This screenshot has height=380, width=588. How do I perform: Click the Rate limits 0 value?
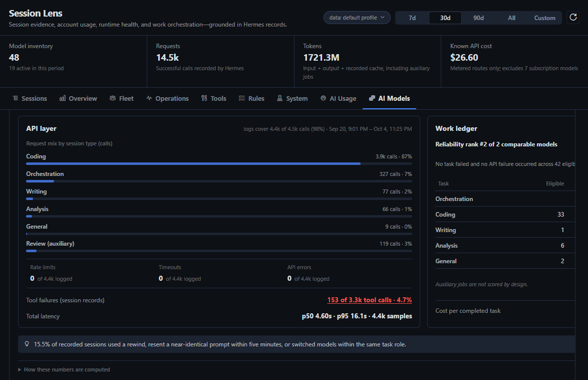point(32,278)
